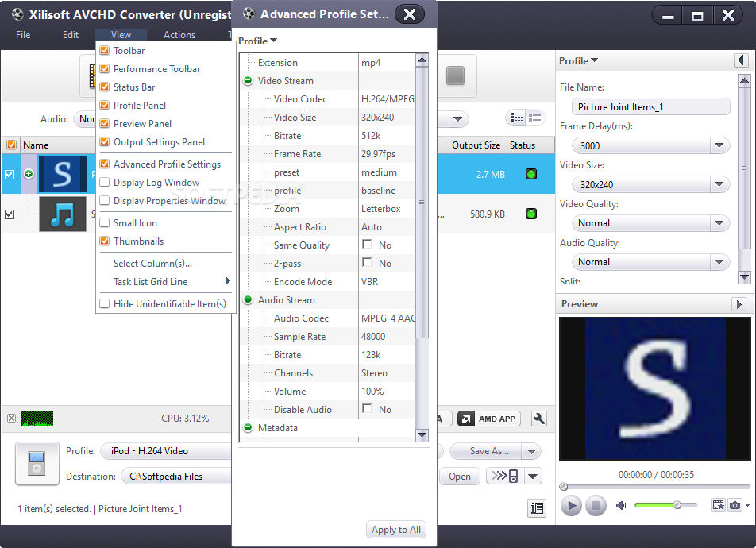Select the music note audio thumbnail
The height and width of the screenshot is (548, 756).
tap(63, 214)
